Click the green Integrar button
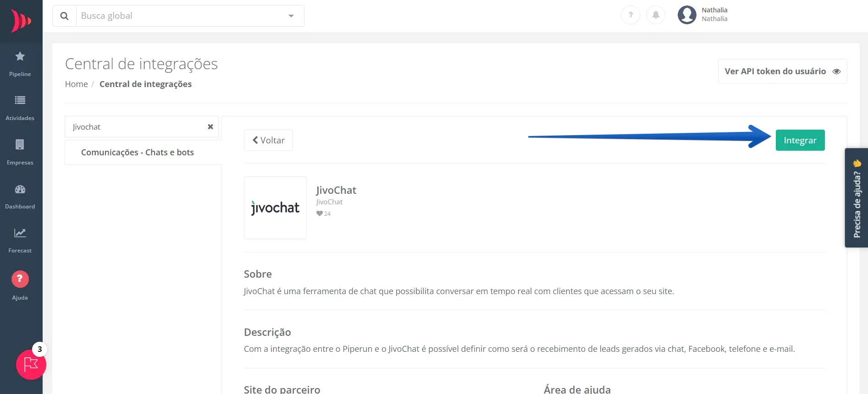Image resolution: width=868 pixels, height=394 pixels. point(800,140)
